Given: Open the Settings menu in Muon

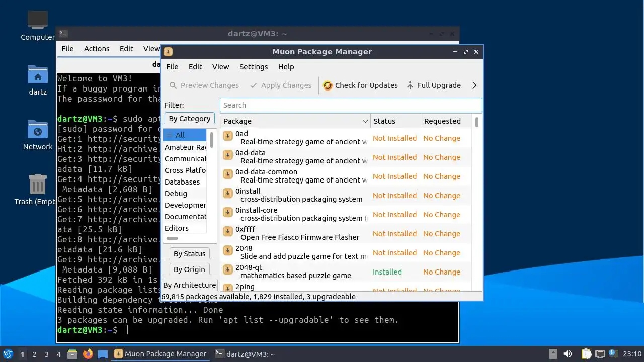Looking at the screenshot, I should [254, 67].
